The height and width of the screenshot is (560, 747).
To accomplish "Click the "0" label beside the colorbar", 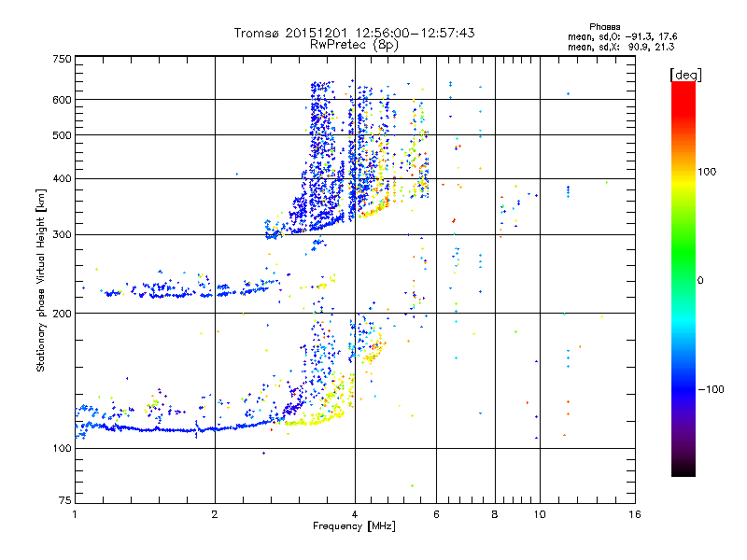I will pos(699,280).
